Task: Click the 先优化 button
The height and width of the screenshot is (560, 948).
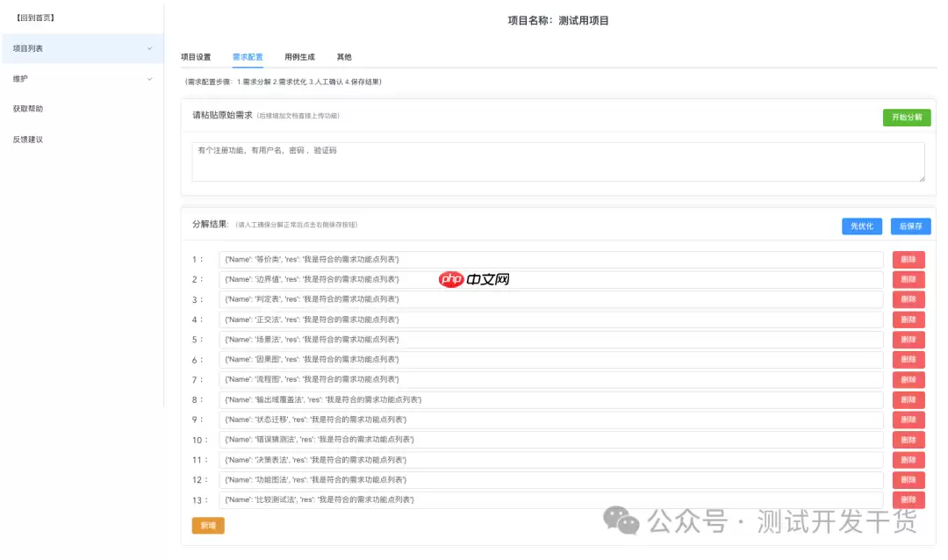Action: 861,226
